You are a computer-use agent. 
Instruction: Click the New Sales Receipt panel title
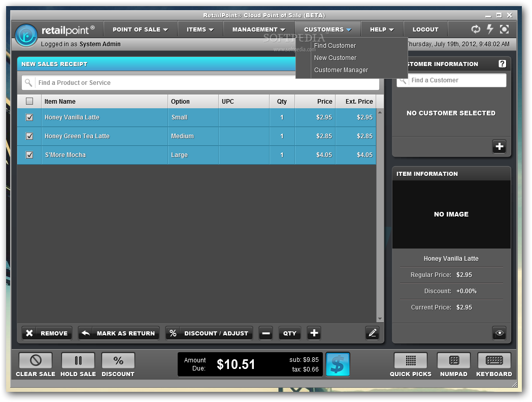[54, 64]
